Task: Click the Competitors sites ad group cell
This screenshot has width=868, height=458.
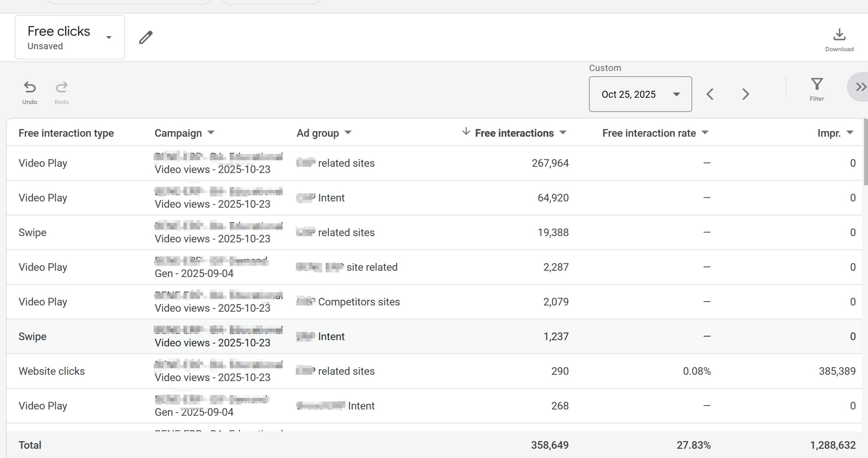Action: tap(359, 302)
